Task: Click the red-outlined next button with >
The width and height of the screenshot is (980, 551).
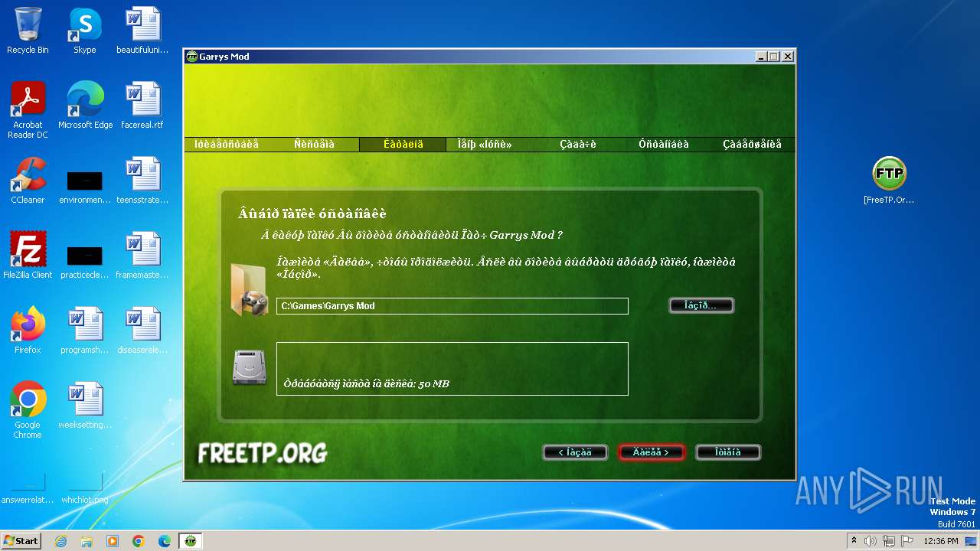Action: pyautogui.click(x=652, y=452)
